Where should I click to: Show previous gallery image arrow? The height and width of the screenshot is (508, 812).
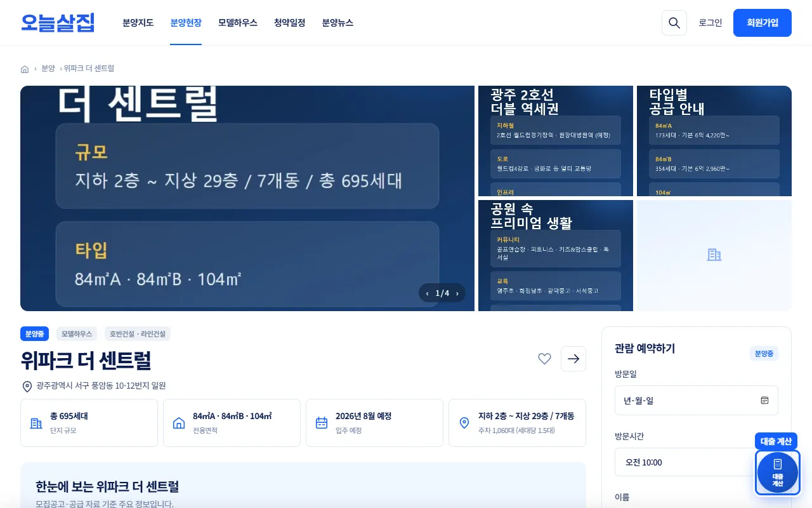(427, 293)
